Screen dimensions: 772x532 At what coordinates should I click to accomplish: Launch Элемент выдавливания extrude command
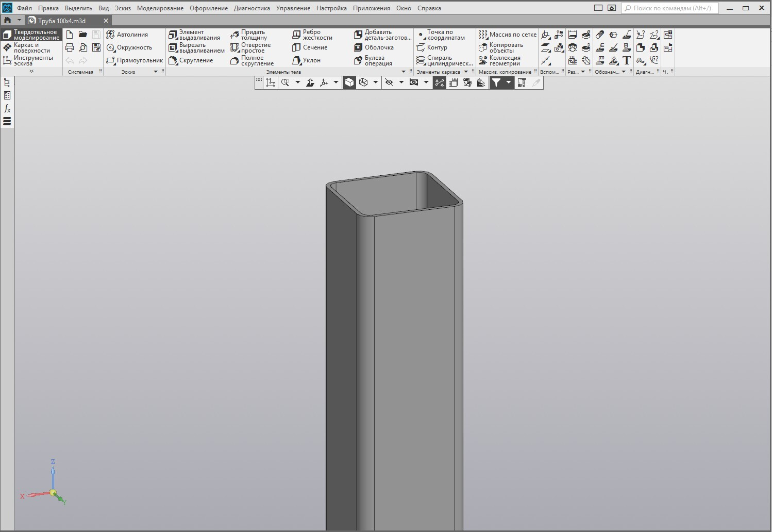coord(194,35)
